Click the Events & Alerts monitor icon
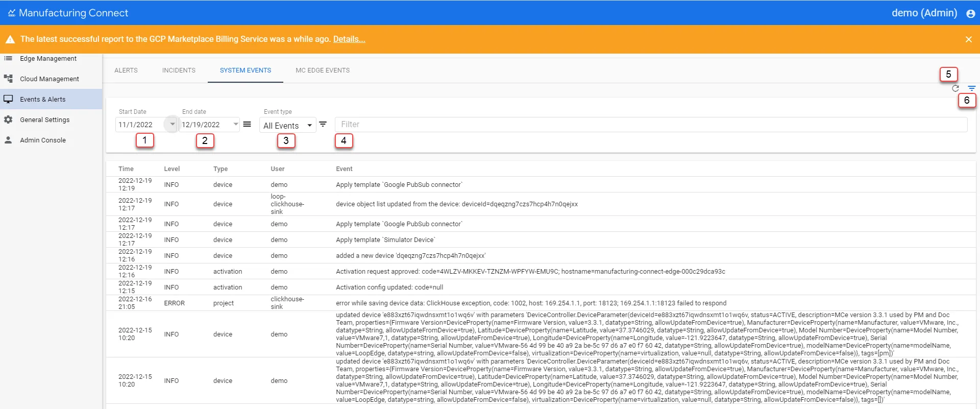 (x=8, y=99)
